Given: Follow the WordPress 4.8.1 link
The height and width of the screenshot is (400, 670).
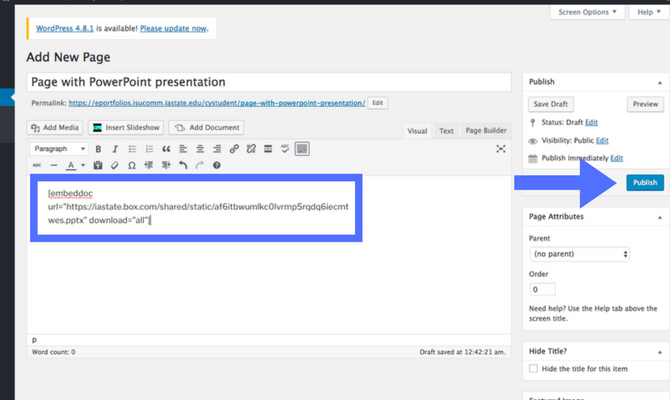Looking at the screenshot, I should click(65, 28).
